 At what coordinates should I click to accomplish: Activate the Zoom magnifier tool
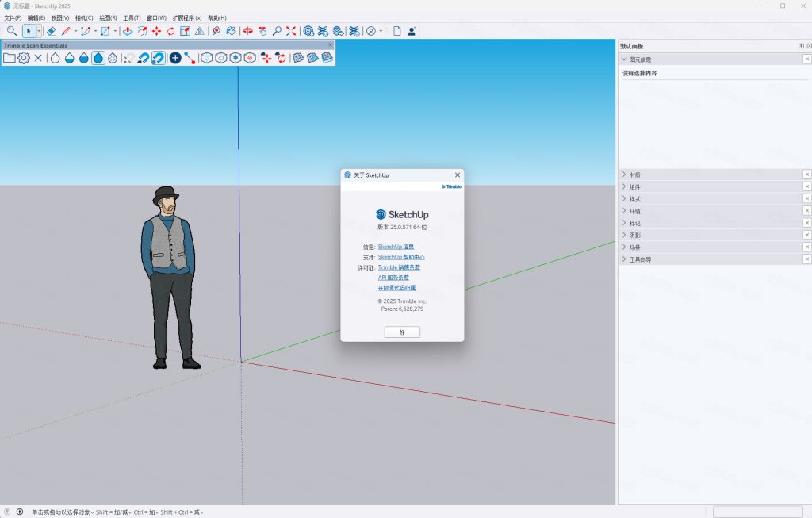278,31
